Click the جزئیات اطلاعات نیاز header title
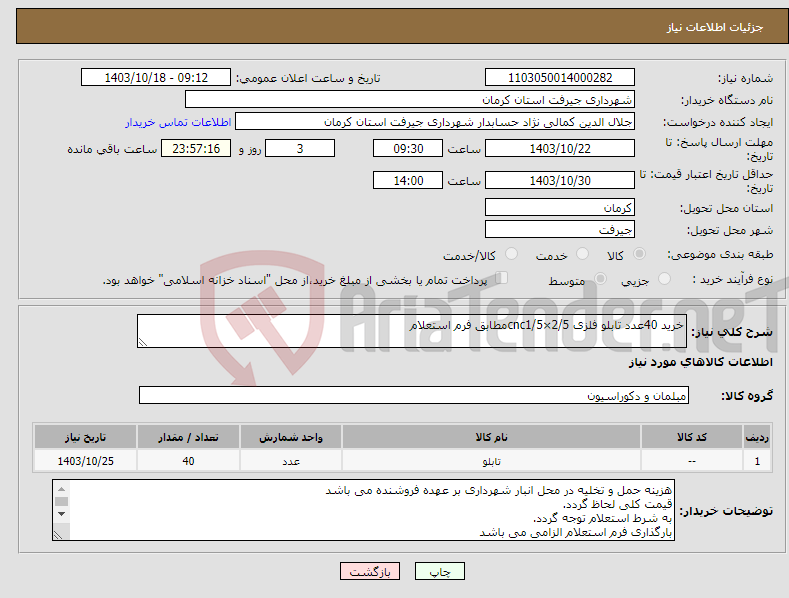The width and height of the screenshot is (789, 598). (715, 27)
